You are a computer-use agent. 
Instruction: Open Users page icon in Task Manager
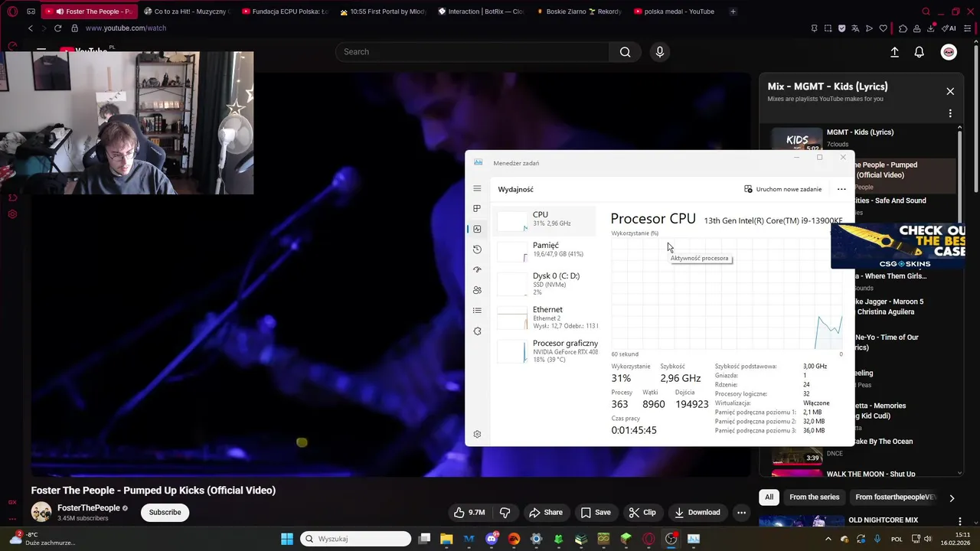pyautogui.click(x=477, y=290)
